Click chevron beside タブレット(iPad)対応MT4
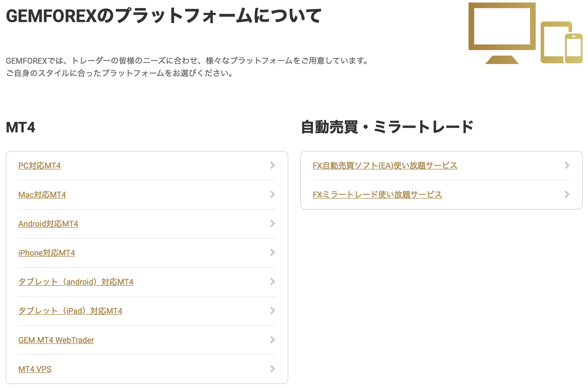The height and width of the screenshot is (388, 588). coord(273,311)
